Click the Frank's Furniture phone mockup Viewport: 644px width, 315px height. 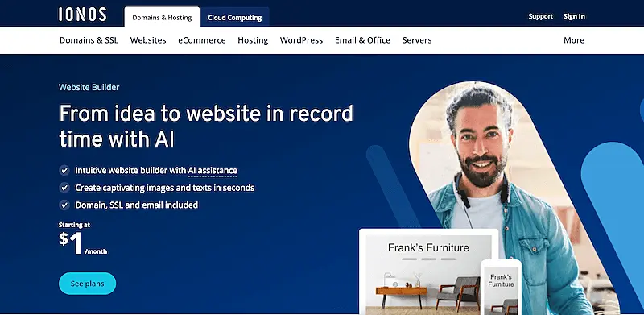(501, 288)
